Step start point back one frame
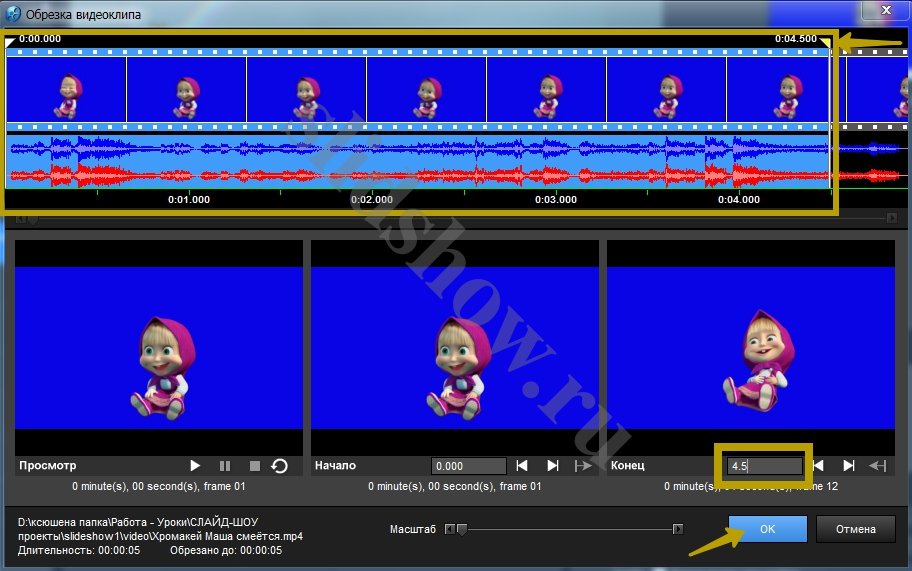Screen dimensions: 912x571 pos(522,466)
